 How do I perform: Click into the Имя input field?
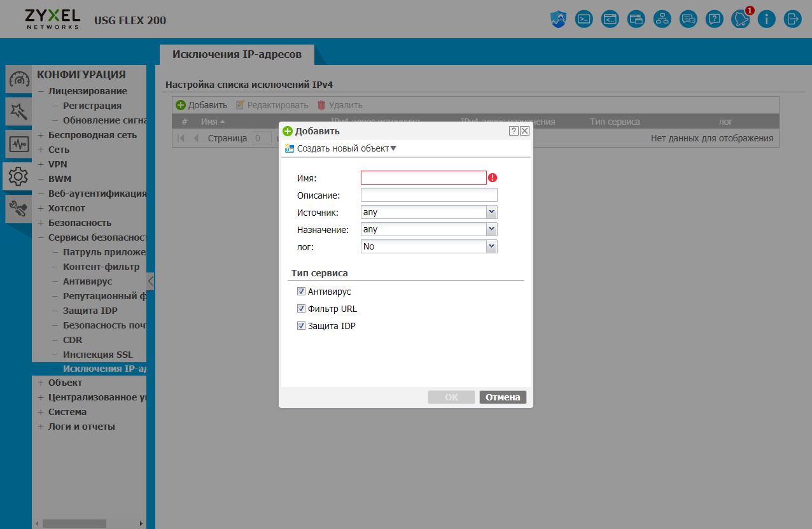pyautogui.click(x=423, y=178)
